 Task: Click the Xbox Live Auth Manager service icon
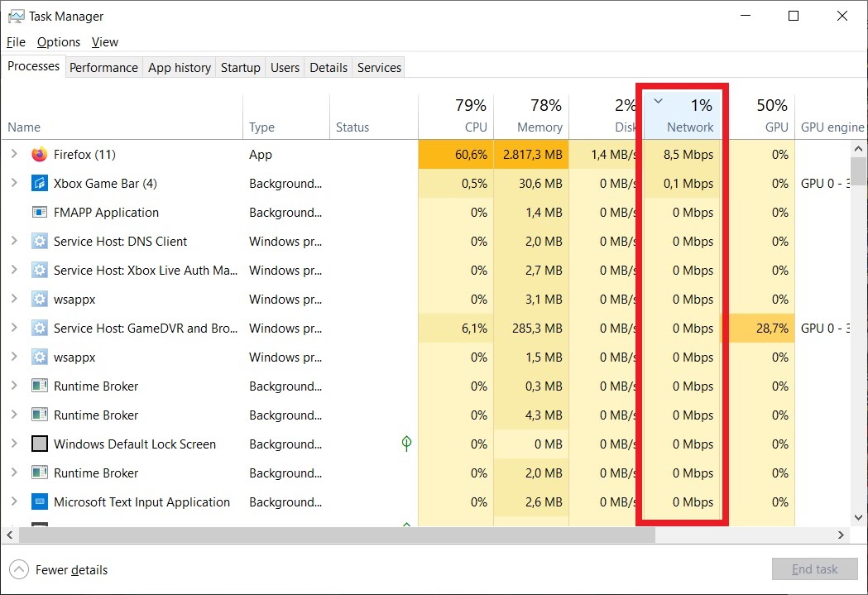(39, 270)
